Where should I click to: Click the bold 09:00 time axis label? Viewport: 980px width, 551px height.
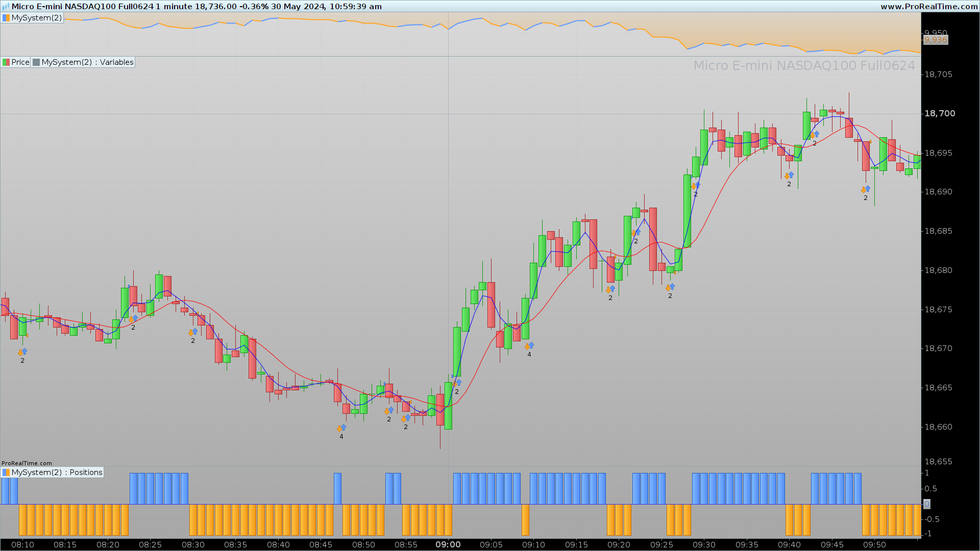[448, 544]
